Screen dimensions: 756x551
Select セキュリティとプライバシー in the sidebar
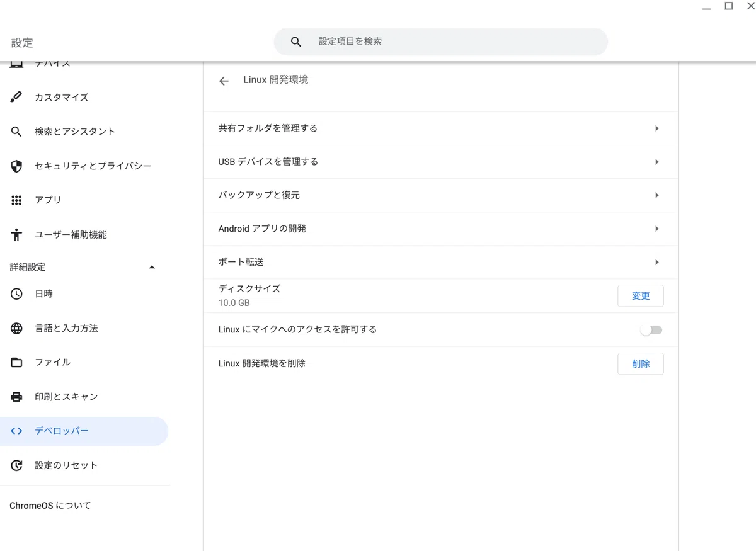[x=84, y=166]
